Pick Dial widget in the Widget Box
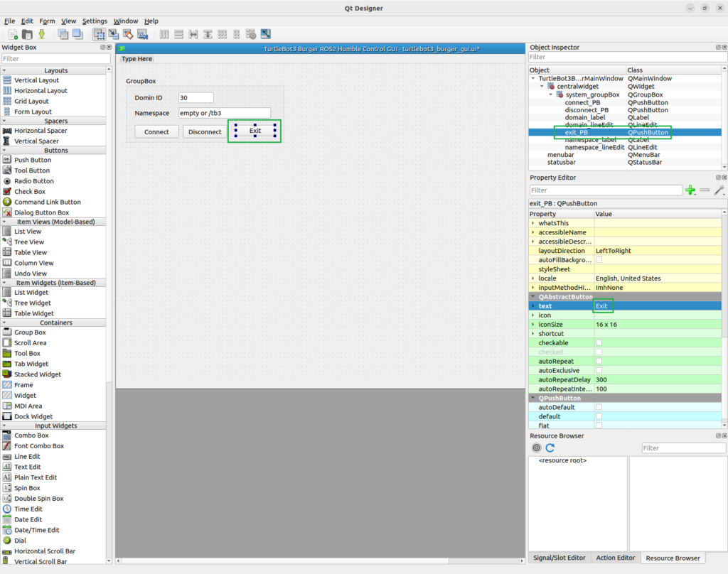This screenshot has width=728, height=574. click(x=20, y=541)
